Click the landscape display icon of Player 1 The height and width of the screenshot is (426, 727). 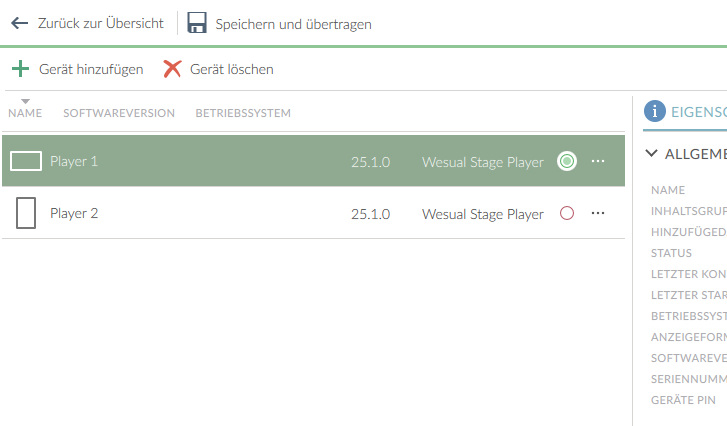(26, 161)
